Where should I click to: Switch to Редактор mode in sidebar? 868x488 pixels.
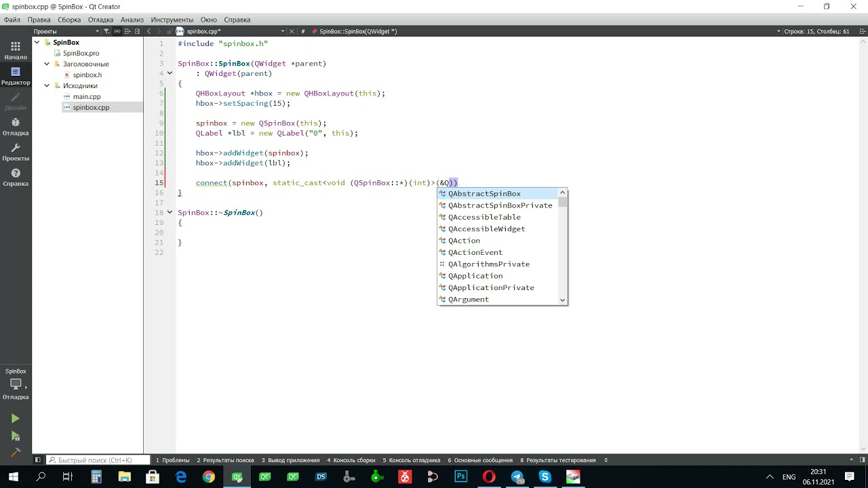(16, 76)
